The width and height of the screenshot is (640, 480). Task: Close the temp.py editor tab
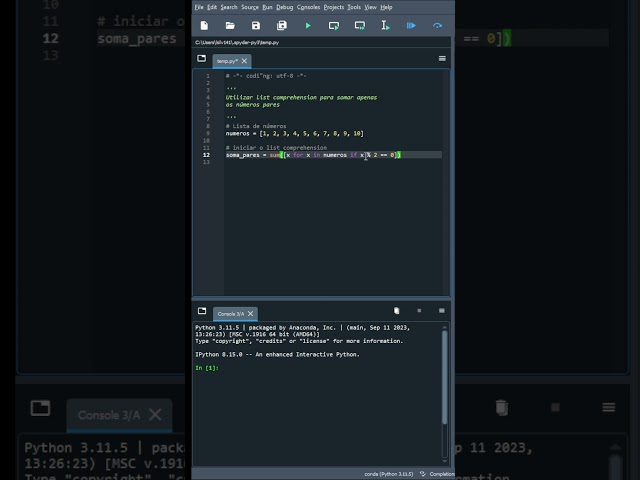tap(244, 61)
